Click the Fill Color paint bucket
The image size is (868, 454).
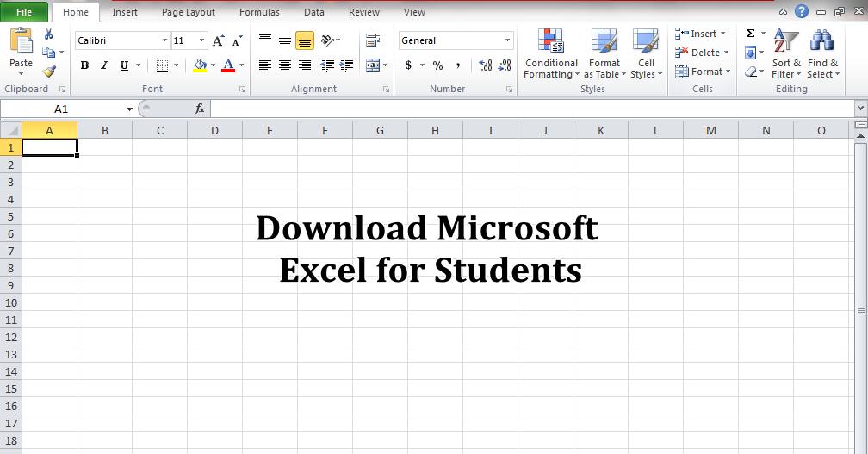tap(200, 65)
